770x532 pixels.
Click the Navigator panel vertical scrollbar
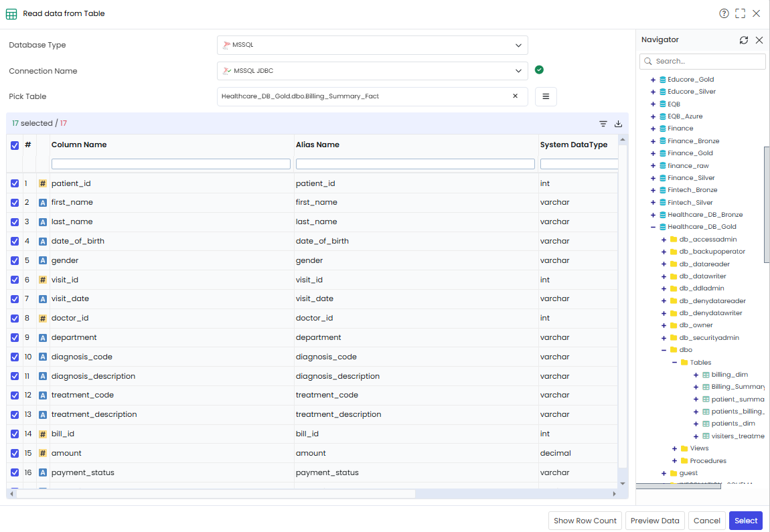click(x=767, y=205)
